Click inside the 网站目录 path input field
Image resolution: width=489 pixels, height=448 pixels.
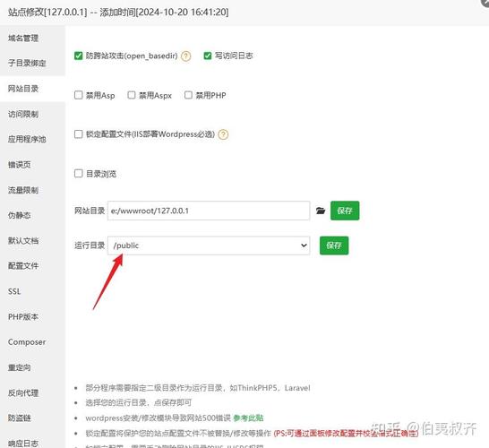point(209,211)
